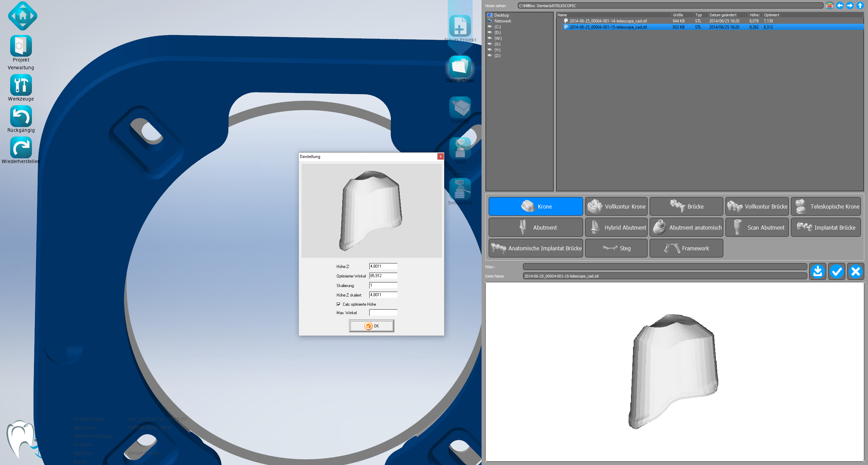The image size is (868, 465).
Task: Click the blue download import icon
Action: coord(817,271)
